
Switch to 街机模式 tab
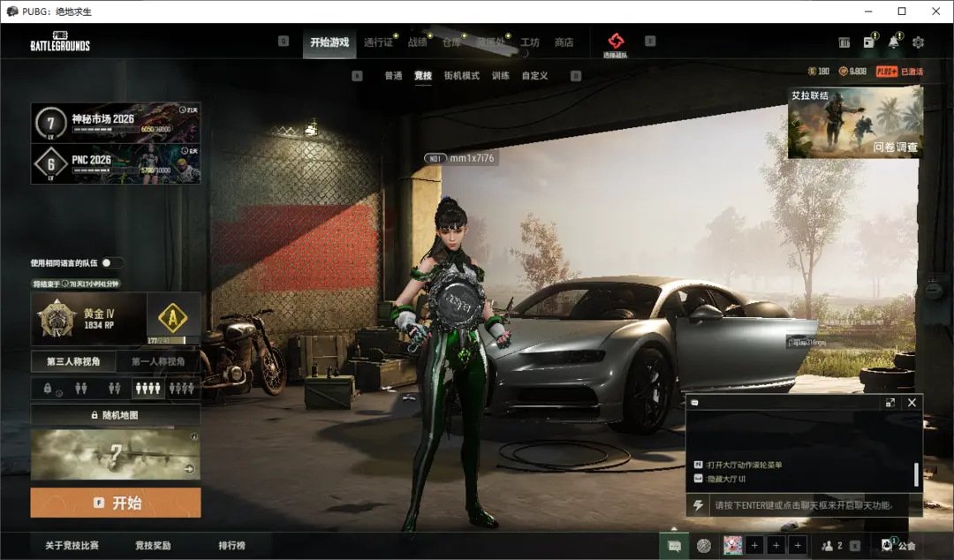click(462, 75)
